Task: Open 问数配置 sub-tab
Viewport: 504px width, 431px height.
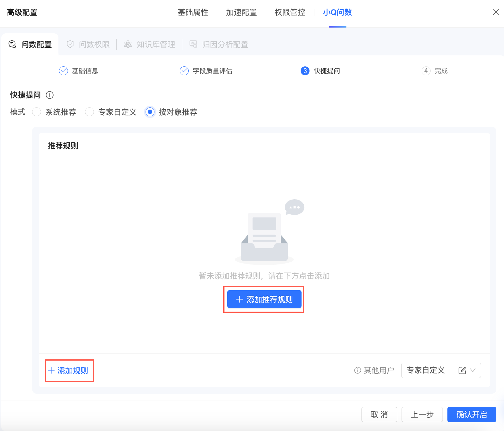Action: point(30,44)
